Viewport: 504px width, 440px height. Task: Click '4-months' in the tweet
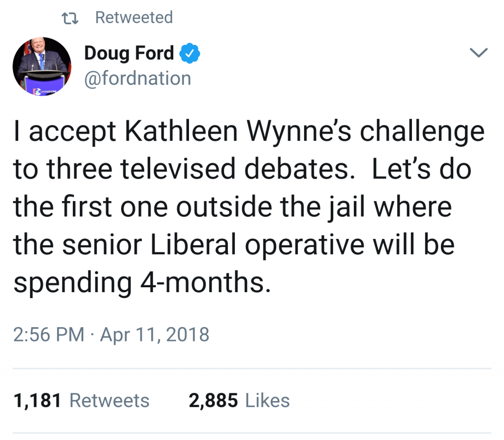pyautogui.click(x=206, y=282)
